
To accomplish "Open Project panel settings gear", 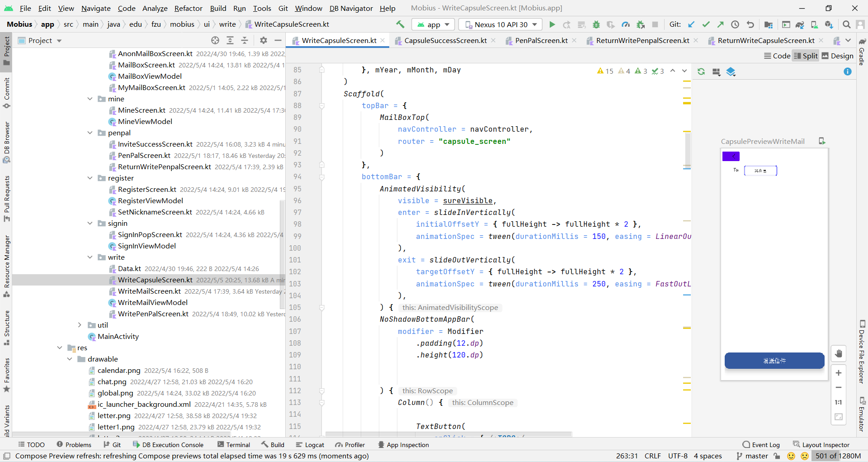I will pos(264,40).
